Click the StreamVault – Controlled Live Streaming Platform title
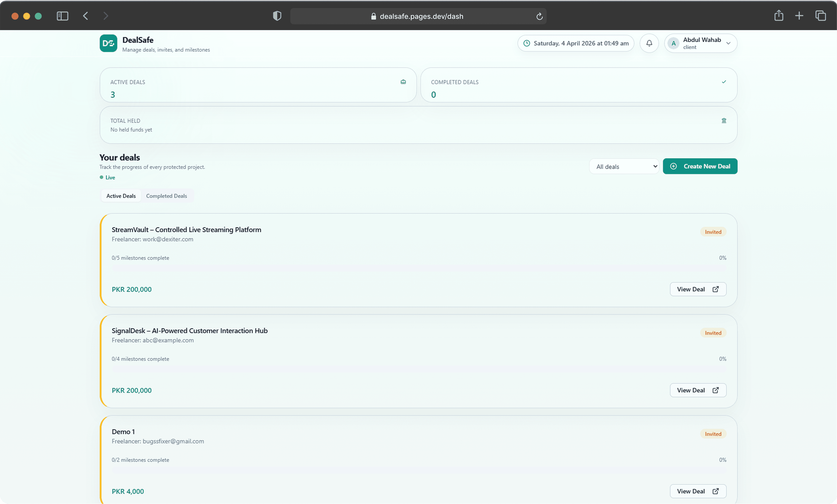837x504 pixels. click(187, 230)
